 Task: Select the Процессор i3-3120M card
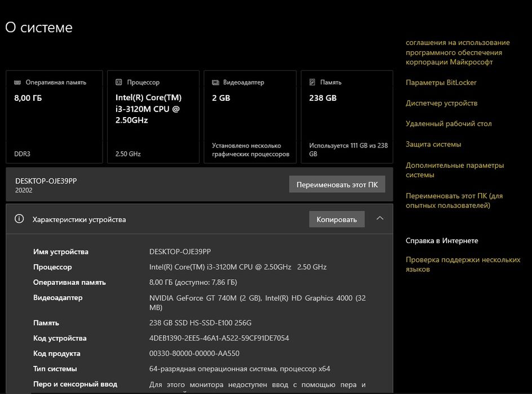pos(153,117)
